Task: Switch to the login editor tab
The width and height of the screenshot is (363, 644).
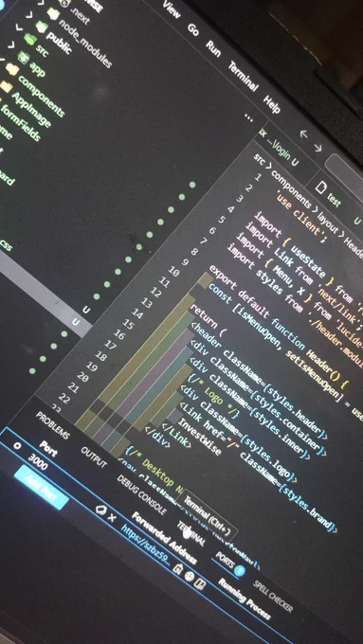Action: 281,150
